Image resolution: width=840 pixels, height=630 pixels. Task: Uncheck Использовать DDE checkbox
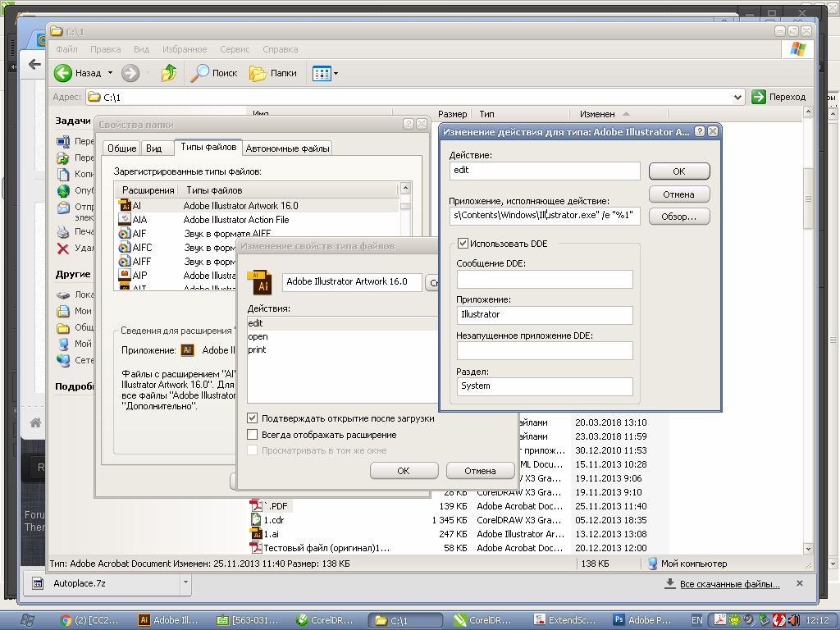(463, 244)
